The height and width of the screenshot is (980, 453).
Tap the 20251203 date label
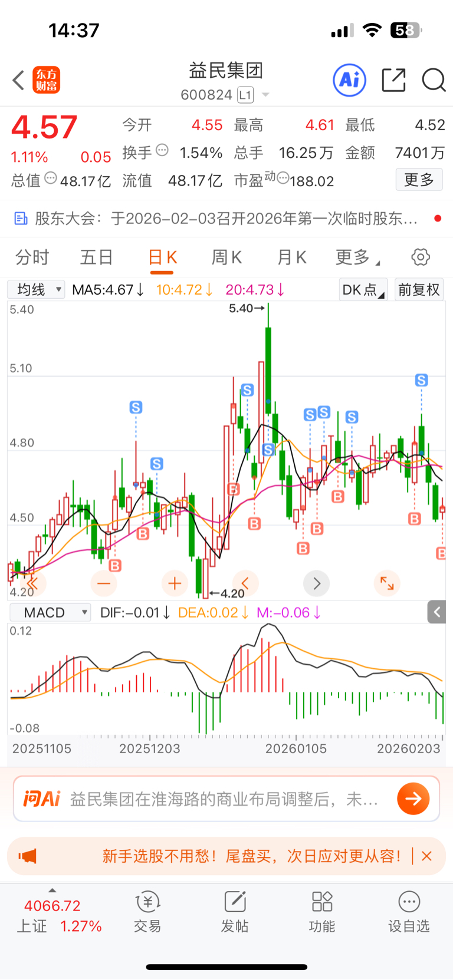[x=150, y=748]
